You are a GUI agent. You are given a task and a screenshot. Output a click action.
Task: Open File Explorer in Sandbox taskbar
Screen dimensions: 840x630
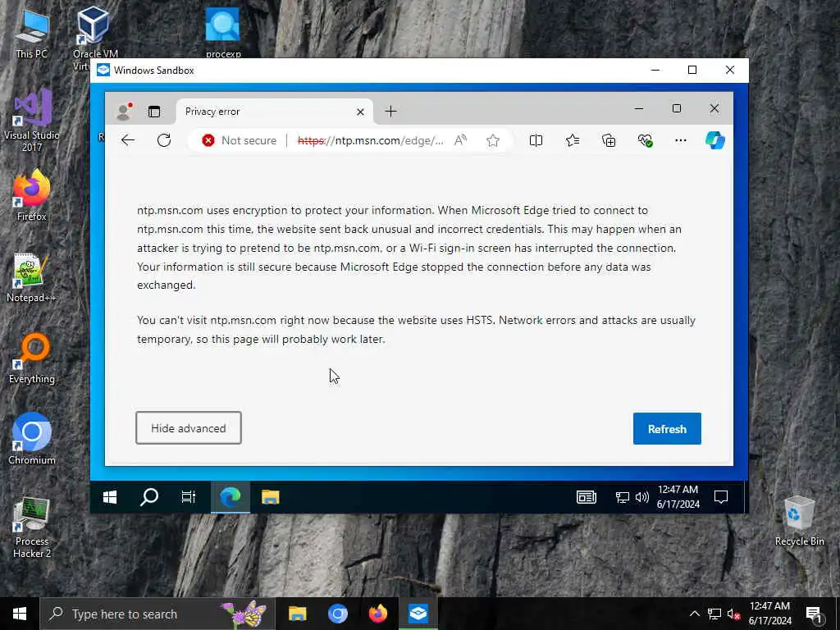point(271,497)
